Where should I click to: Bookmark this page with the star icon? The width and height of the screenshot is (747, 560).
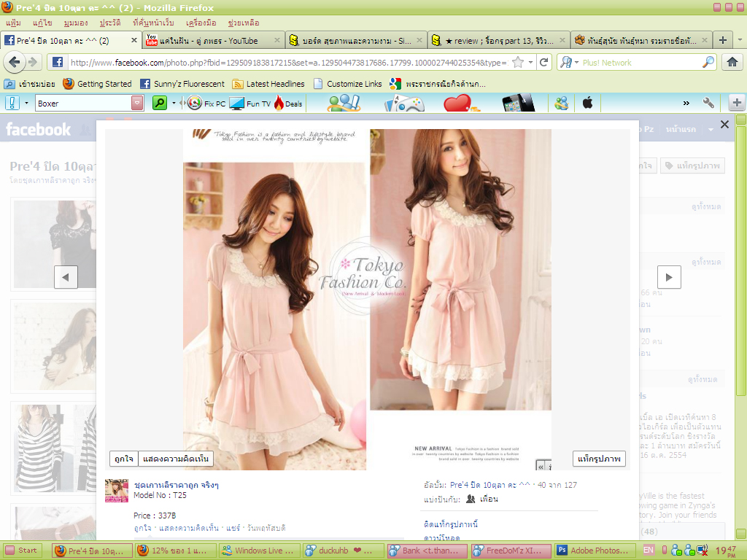pyautogui.click(x=518, y=63)
